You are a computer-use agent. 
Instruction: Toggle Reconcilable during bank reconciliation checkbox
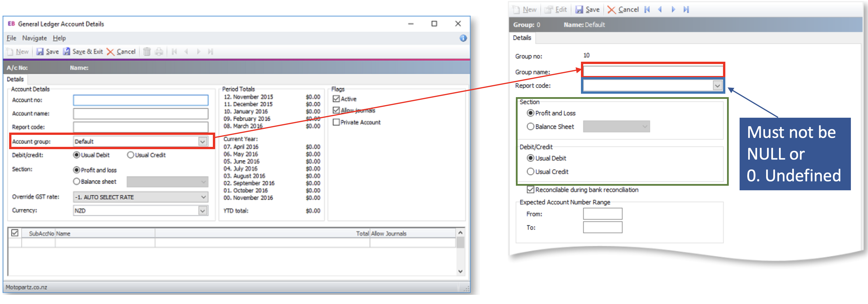tap(530, 190)
